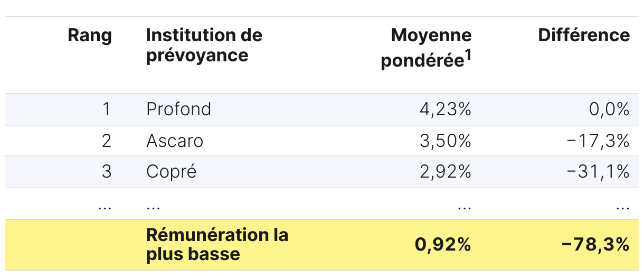Click the Différence column header
Viewport: 644px width, 277px height.
tap(584, 35)
